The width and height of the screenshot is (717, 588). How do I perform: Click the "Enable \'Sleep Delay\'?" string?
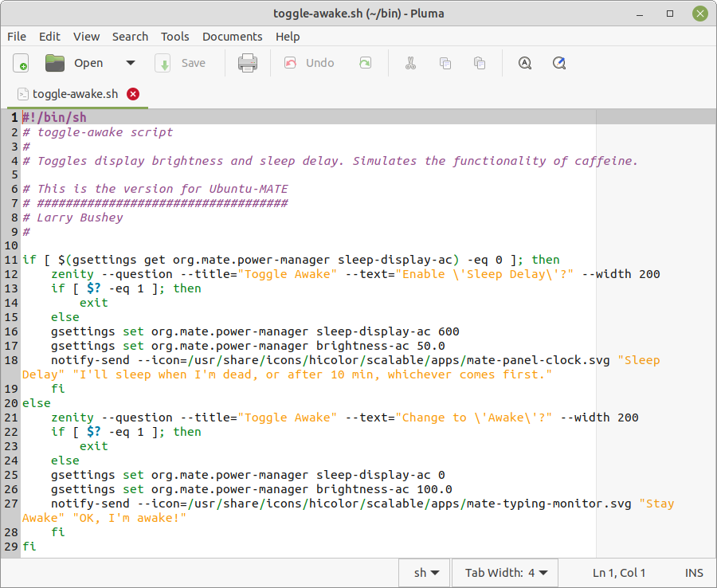click(x=484, y=274)
